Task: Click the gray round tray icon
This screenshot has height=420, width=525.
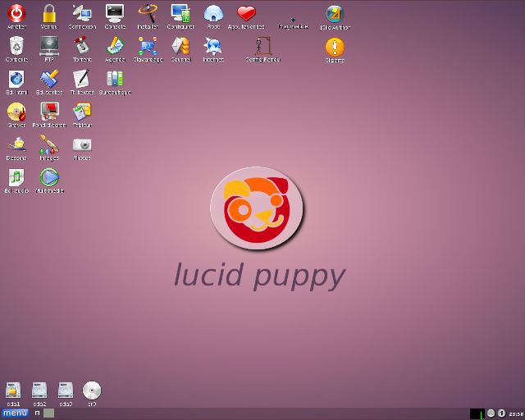Action: [491, 413]
